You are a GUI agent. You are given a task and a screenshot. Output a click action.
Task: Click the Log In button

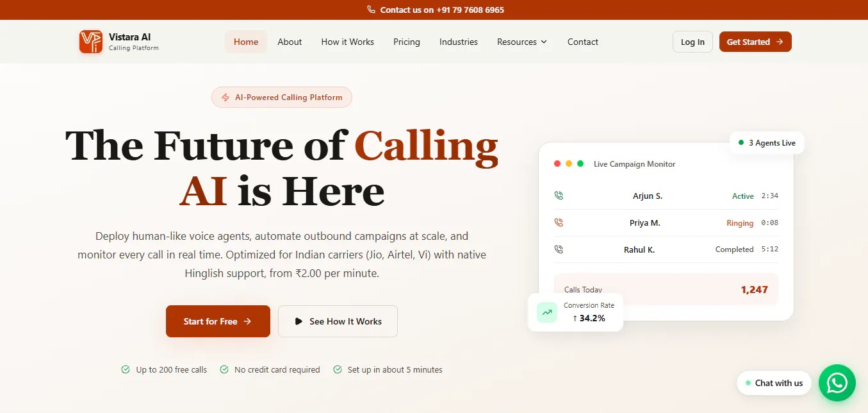(x=692, y=42)
